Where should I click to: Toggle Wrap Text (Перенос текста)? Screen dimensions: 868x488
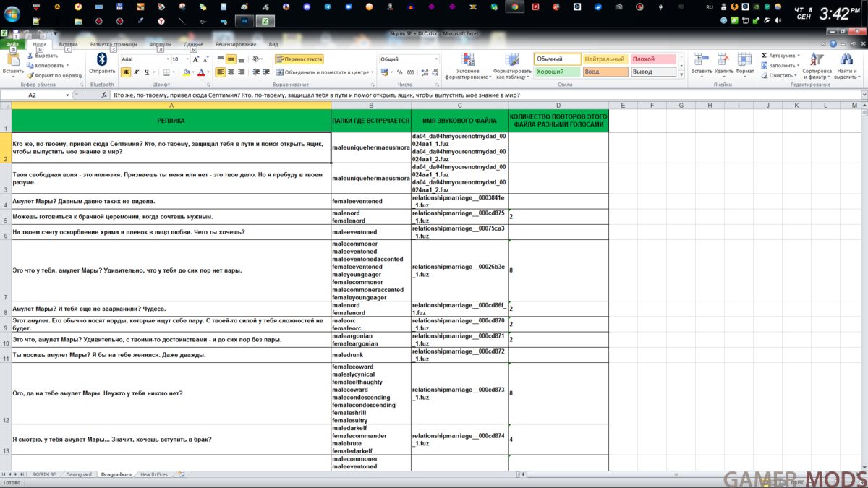click(299, 59)
